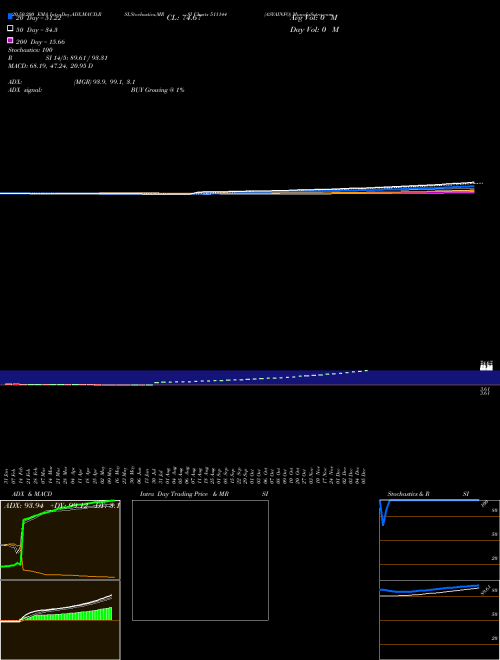Select the '200 Day = 15.66' legend text
The image size is (500, 660).
[x=40, y=42]
